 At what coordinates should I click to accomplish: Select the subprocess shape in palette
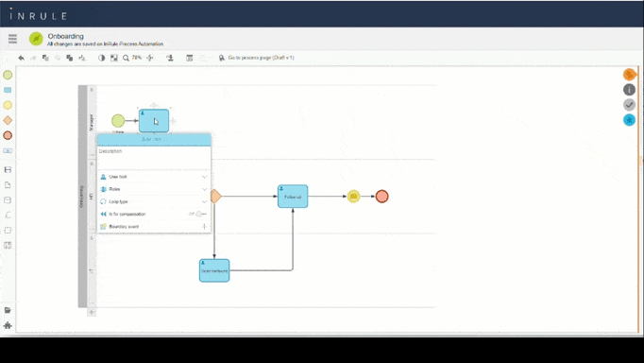[8, 151]
